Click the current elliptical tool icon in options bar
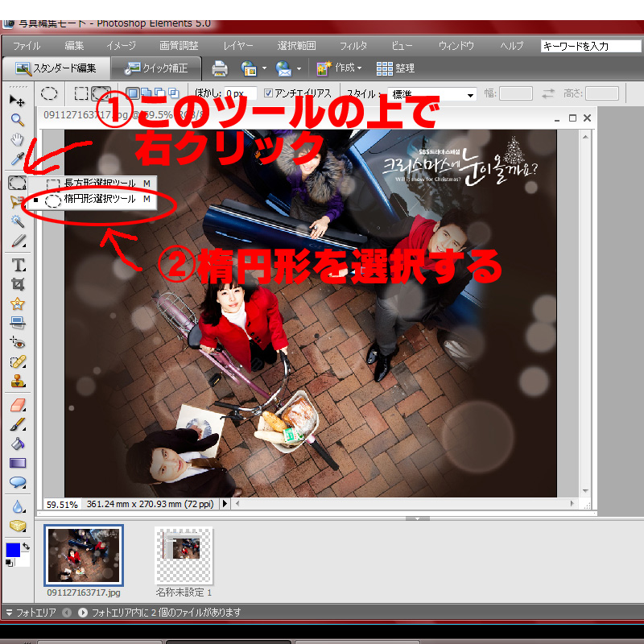 tap(49, 93)
